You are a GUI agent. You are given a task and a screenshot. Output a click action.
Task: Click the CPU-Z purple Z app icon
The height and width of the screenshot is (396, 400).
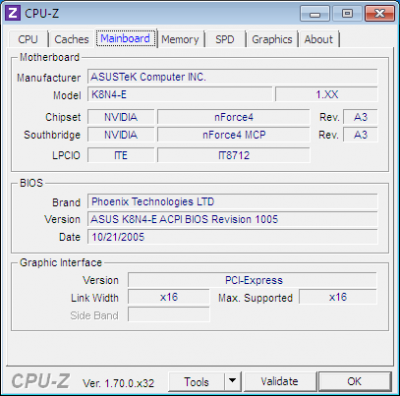pyautogui.click(x=13, y=13)
